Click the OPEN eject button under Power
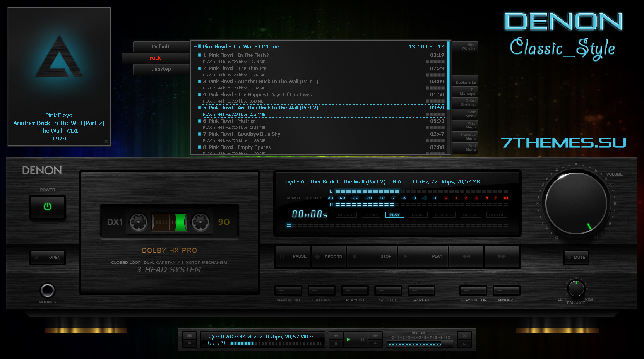This screenshot has width=644, height=359. (48, 257)
